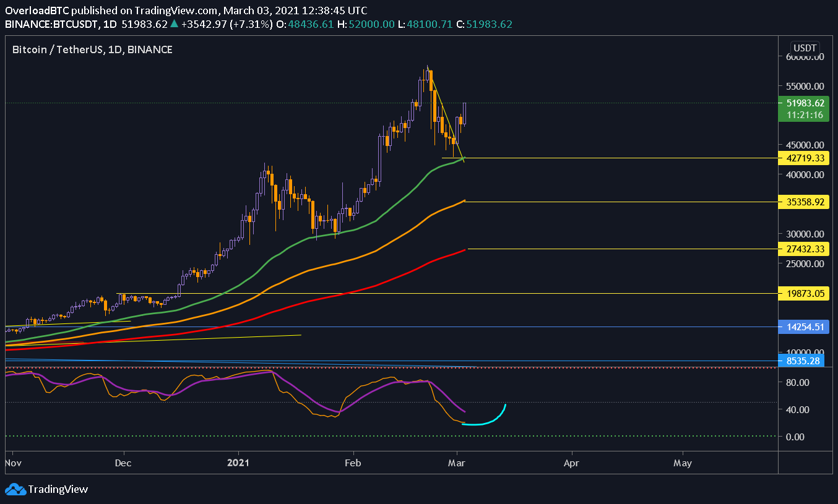
Task: Click the May label on time axis
Action: [x=683, y=462]
